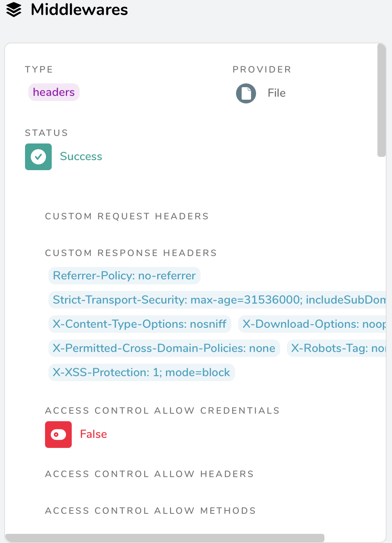
Task: Click the horizontal scrollbar at panel bottom
Action: tap(165, 538)
